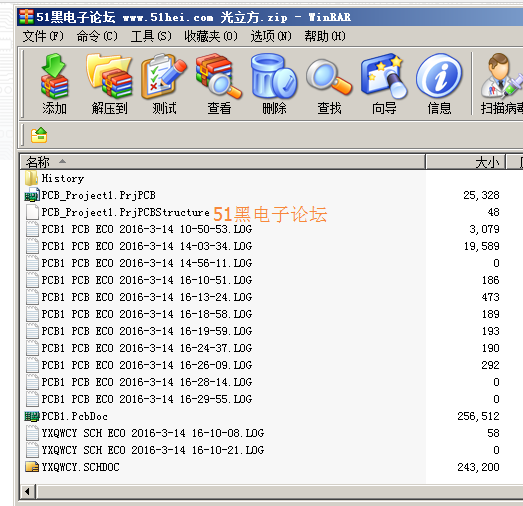
Task: Open the 查找 (Find) magnifier tool
Action: pyautogui.click(x=329, y=77)
